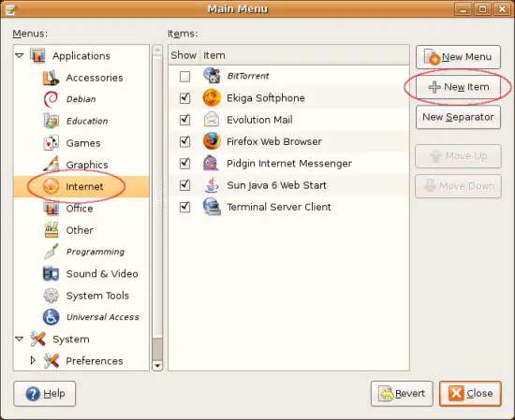Select the Pidgin Internet Messenger text
The width and height of the screenshot is (515, 420).
289,164
